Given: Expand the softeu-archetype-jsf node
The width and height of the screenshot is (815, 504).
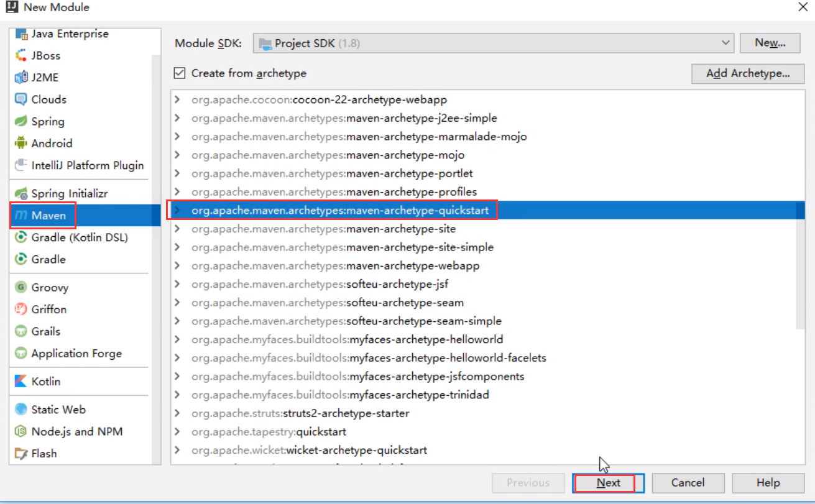Looking at the screenshot, I should 178,284.
